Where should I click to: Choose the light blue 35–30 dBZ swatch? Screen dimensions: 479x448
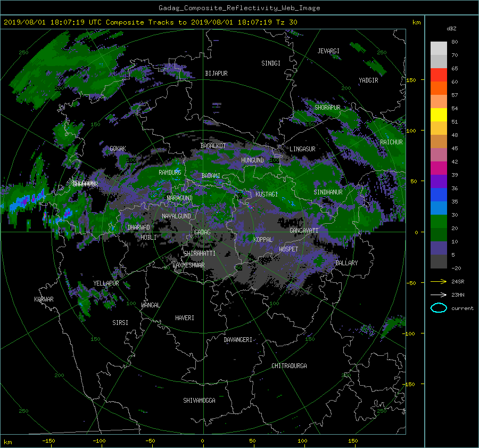point(439,208)
